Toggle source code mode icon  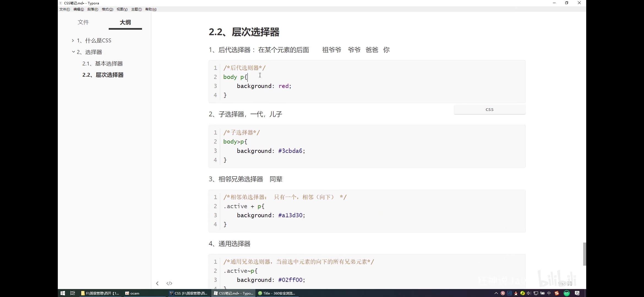click(x=169, y=283)
